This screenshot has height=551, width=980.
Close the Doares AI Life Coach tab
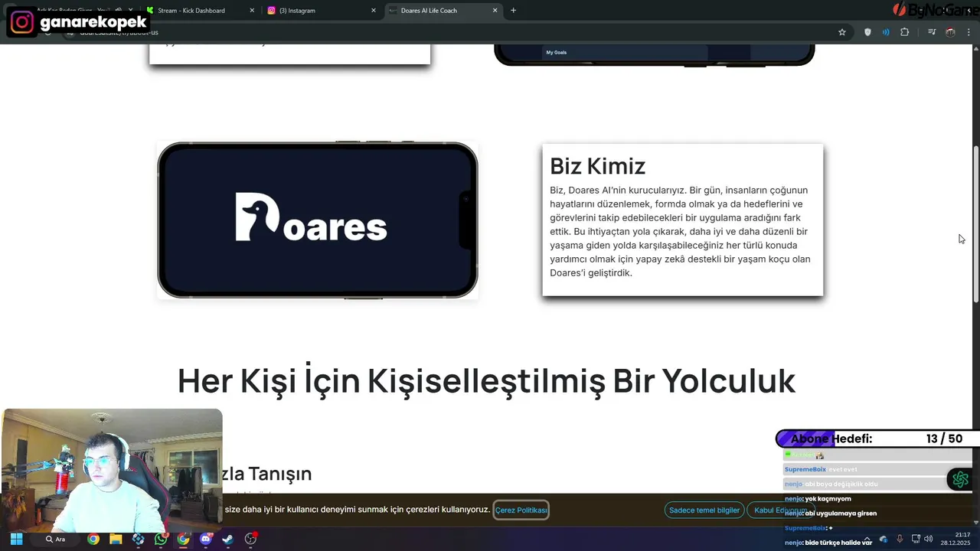click(495, 11)
